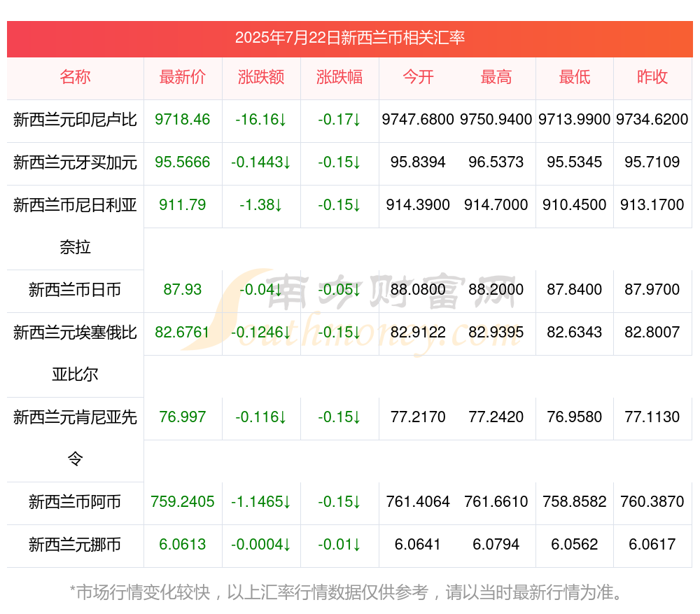
Task: Click the previous close 9734.6200
Action: (x=652, y=120)
